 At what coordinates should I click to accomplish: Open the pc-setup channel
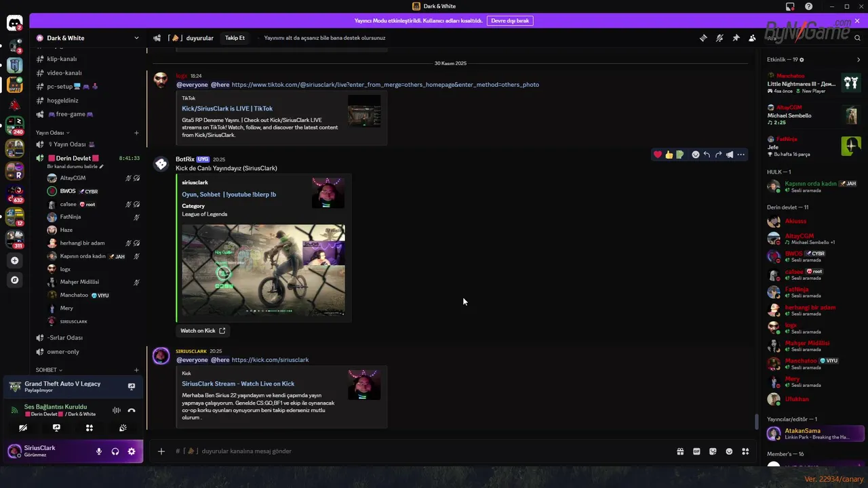(87, 87)
